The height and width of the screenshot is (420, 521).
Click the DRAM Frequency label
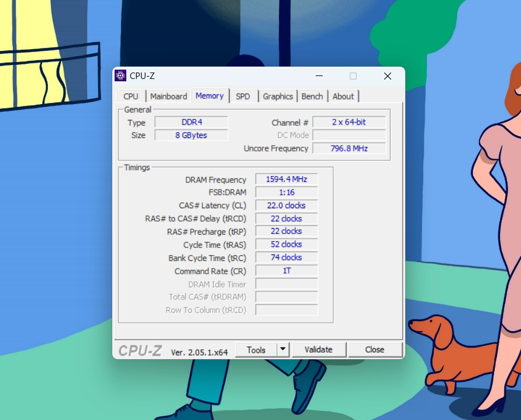click(x=216, y=180)
